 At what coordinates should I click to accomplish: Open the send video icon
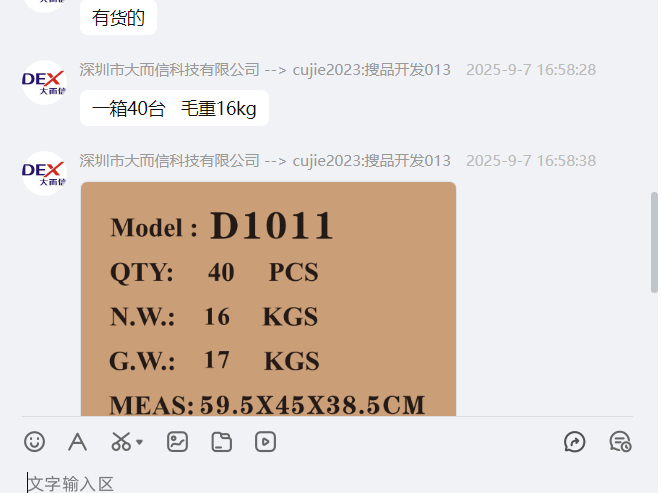[266, 442]
